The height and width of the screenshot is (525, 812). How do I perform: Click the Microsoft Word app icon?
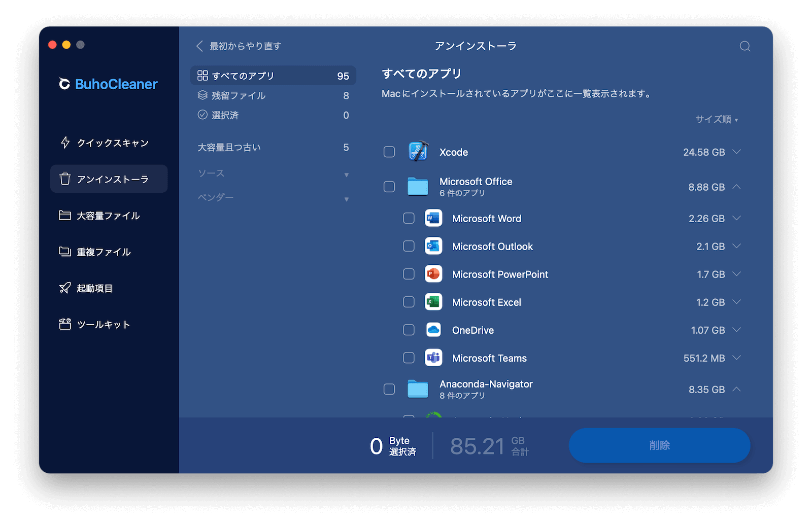pos(433,218)
